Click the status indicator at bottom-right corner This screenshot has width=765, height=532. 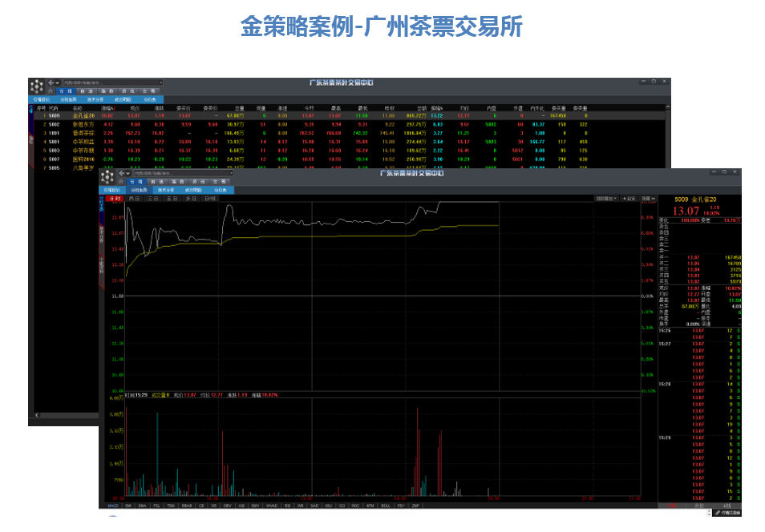point(727,513)
